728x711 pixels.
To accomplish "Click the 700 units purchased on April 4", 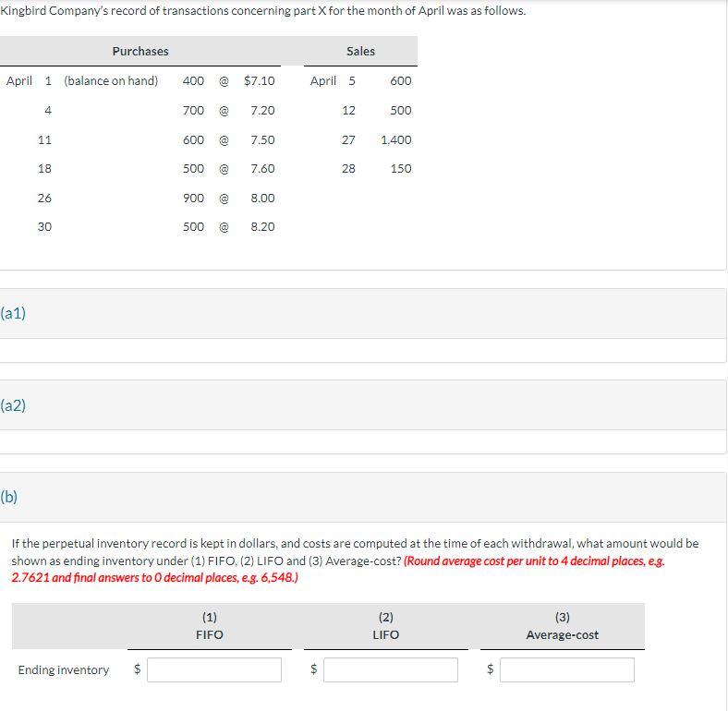I will click(193, 111).
